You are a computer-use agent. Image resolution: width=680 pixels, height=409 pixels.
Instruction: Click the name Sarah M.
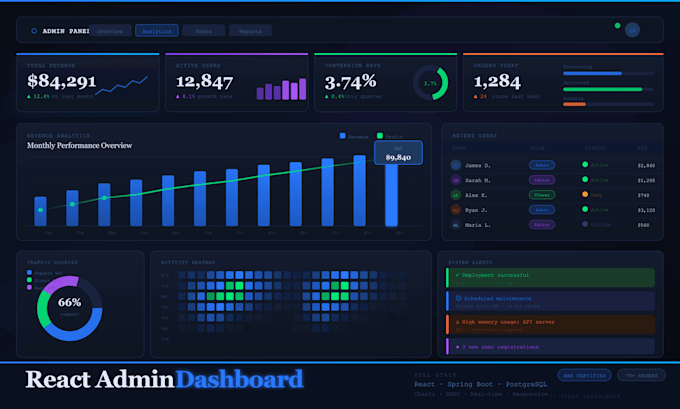[477, 180]
